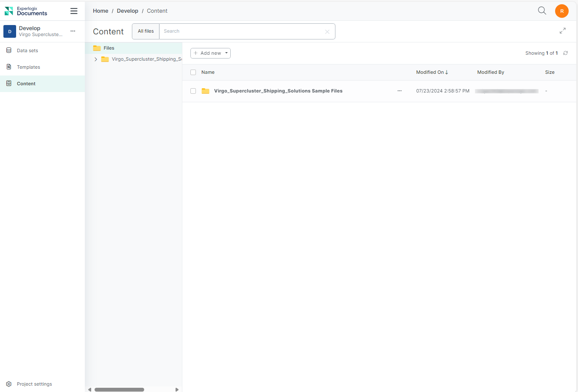This screenshot has width=578, height=392.
Task: Refresh the file list
Action: point(565,53)
